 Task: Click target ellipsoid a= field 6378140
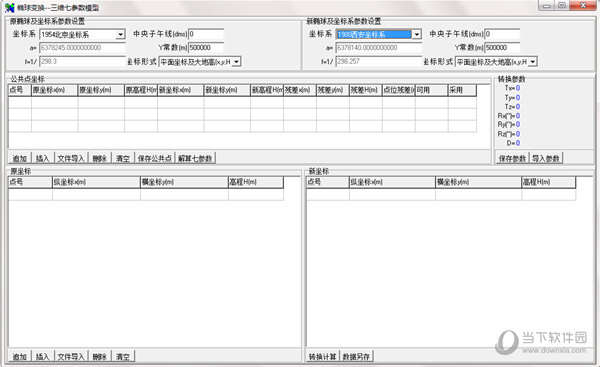tap(378, 47)
